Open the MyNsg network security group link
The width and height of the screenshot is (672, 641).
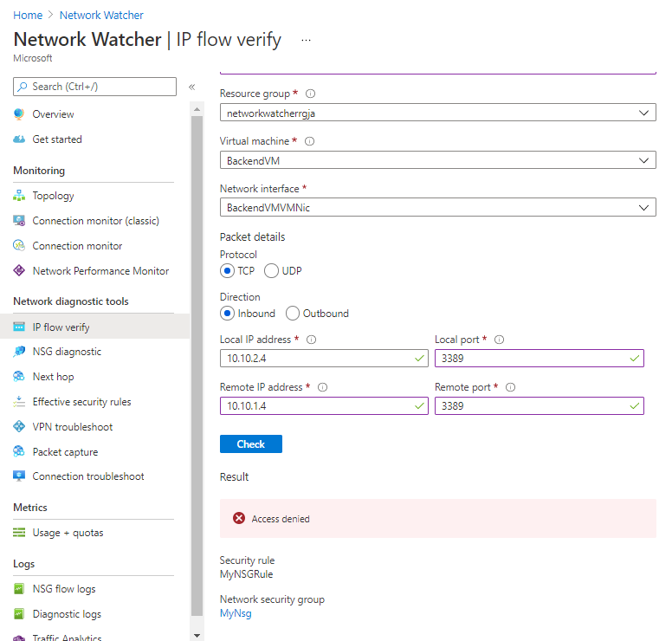(236, 613)
